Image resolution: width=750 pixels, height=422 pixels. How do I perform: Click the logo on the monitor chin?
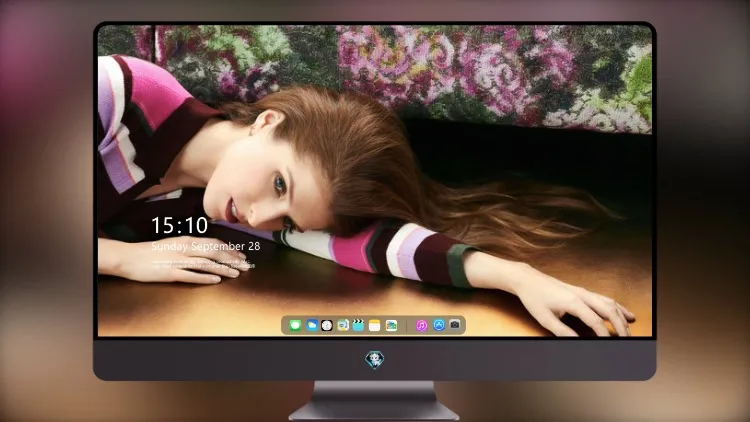(375, 359)
